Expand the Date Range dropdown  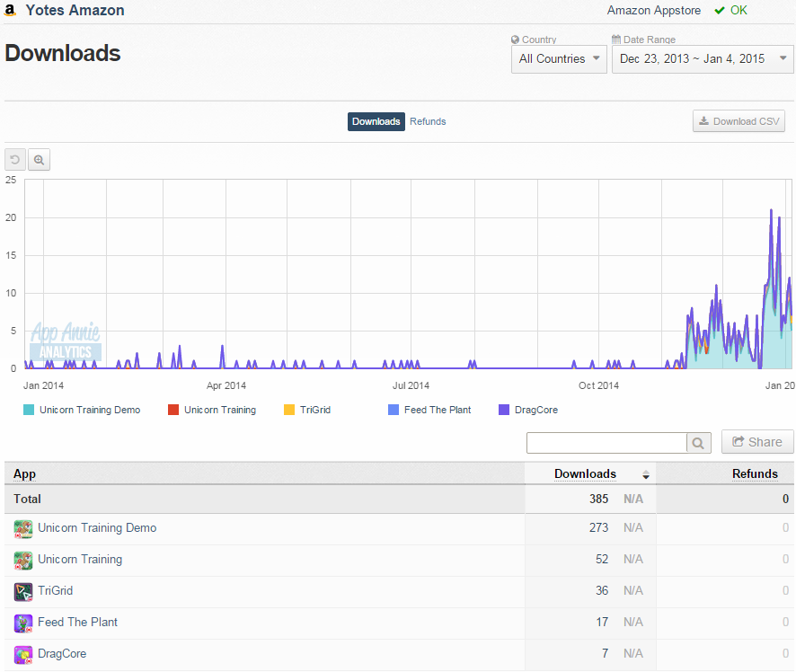tap(703, 59)
